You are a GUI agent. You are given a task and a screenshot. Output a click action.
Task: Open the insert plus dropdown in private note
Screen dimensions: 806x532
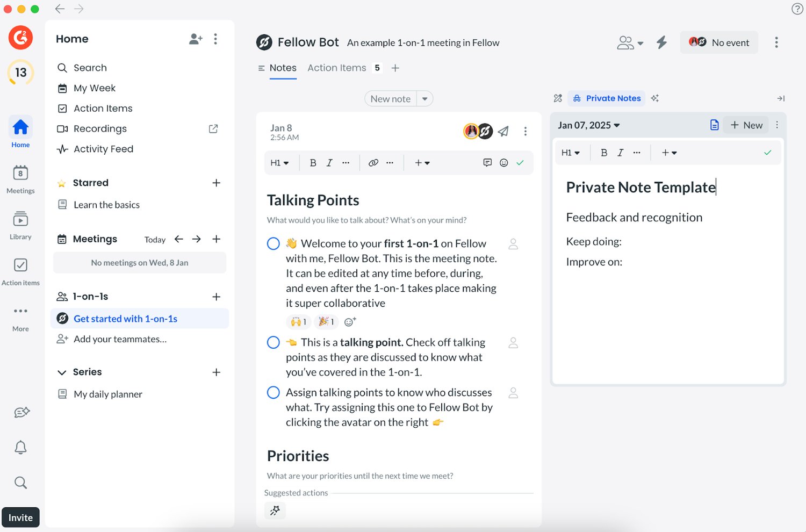coord(670,153)
